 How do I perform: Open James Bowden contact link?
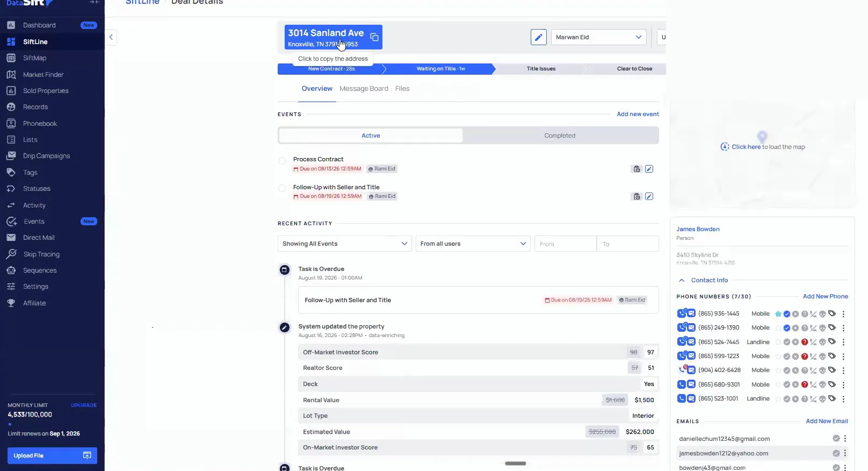pos(698,229)
